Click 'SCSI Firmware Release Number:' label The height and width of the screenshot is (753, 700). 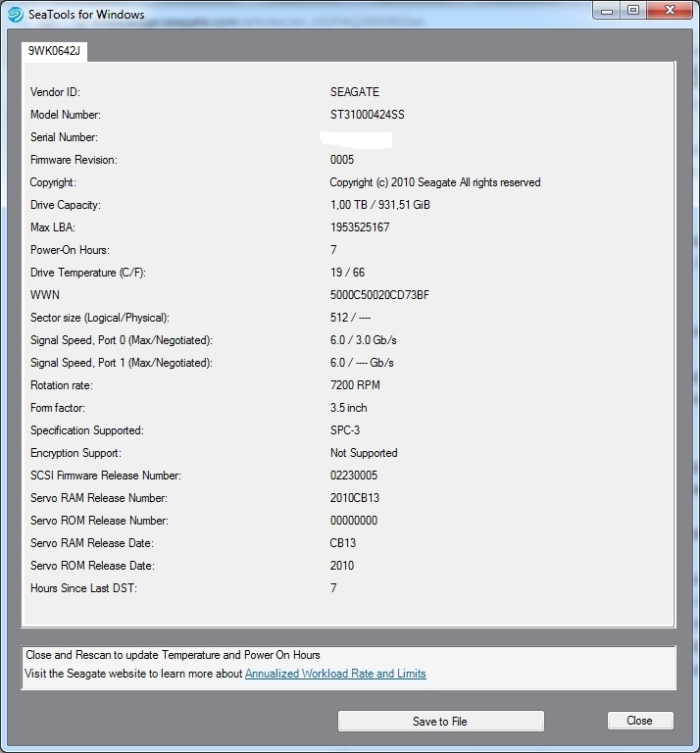[106, 476]
